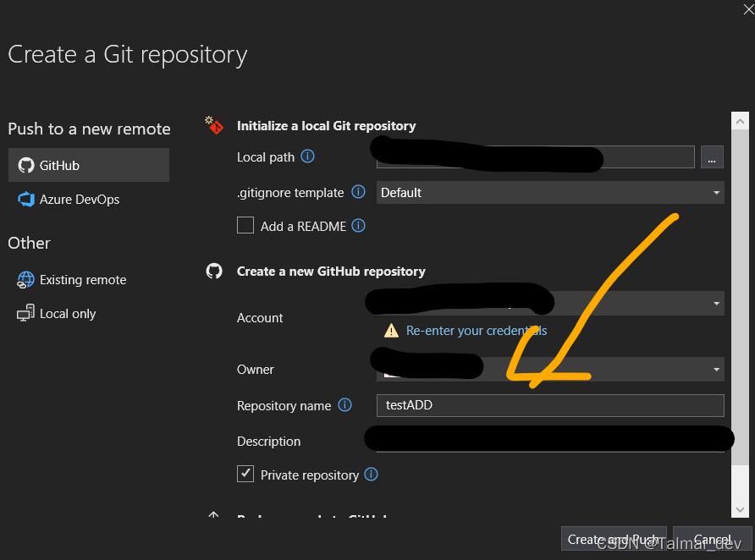
Task: Open the Owner dropdown
Action: coord(550,369)
